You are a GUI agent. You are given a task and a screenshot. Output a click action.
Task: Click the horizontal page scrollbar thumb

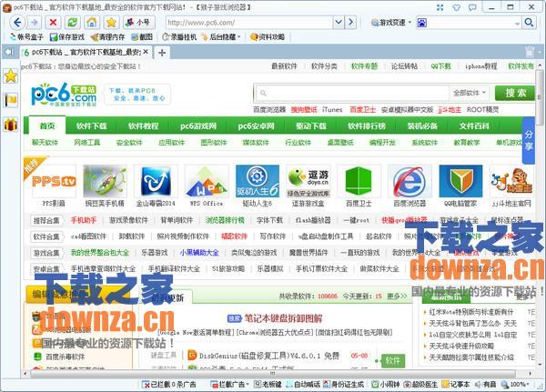pos(272,374)
